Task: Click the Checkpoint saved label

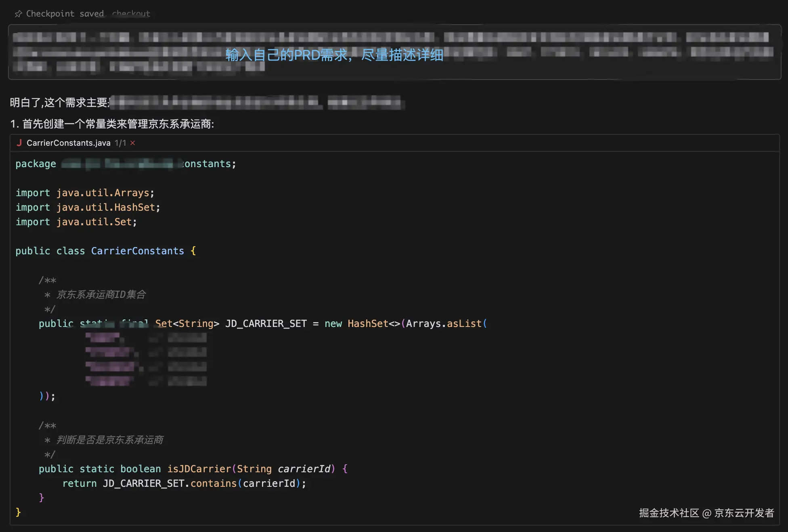Action: click(x=65, y=14)
